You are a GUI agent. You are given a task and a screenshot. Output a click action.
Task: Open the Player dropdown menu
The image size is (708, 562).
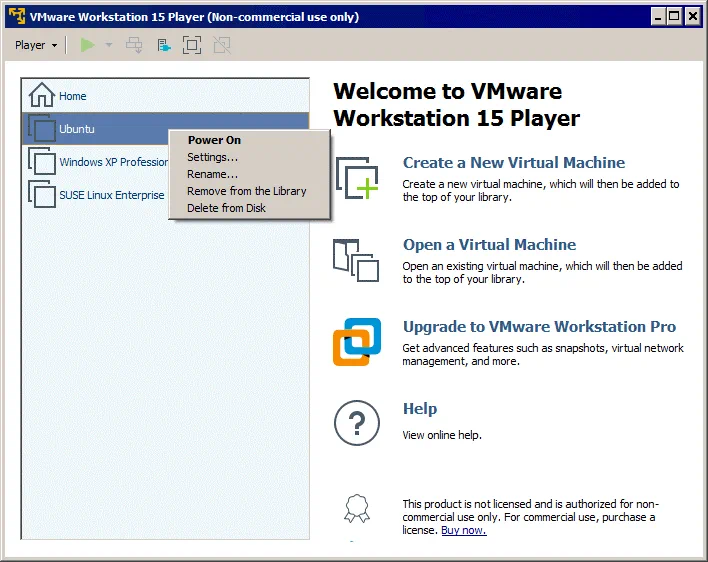(x=37, y=45)
